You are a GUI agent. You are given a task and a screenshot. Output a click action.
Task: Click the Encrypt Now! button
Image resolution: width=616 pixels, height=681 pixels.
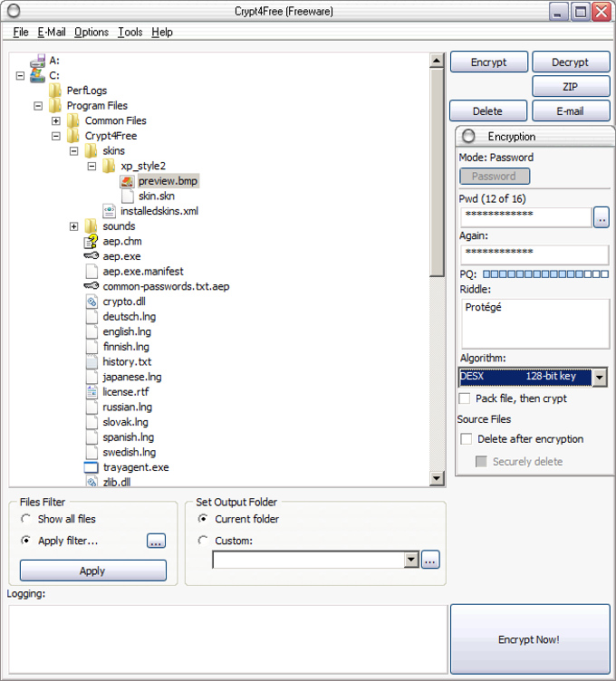click(x=530, y=638)
